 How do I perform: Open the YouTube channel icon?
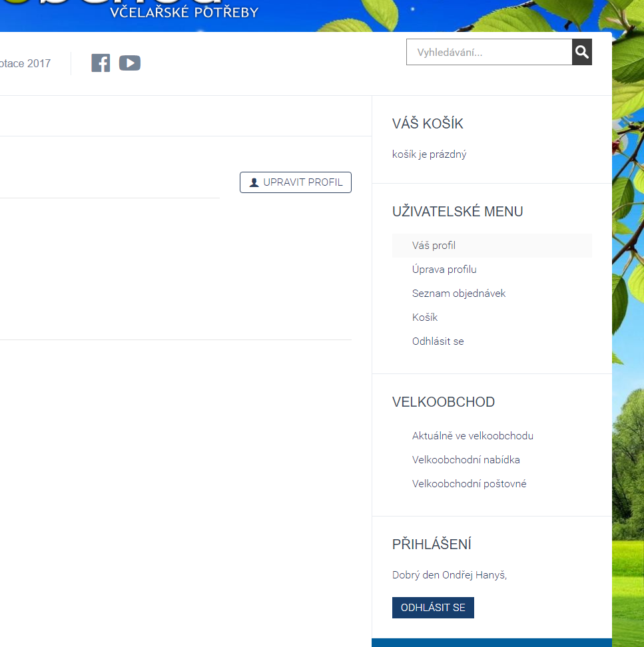point(130,63)
